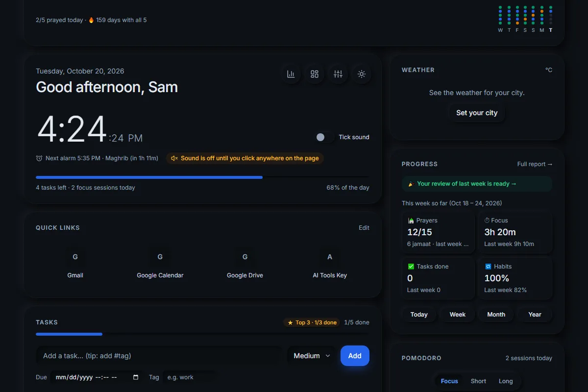The width and height of the screenshot is (588, 392).
Task: Select the Month progress tab
Action: pyautogui.click(x=496, y=315)
